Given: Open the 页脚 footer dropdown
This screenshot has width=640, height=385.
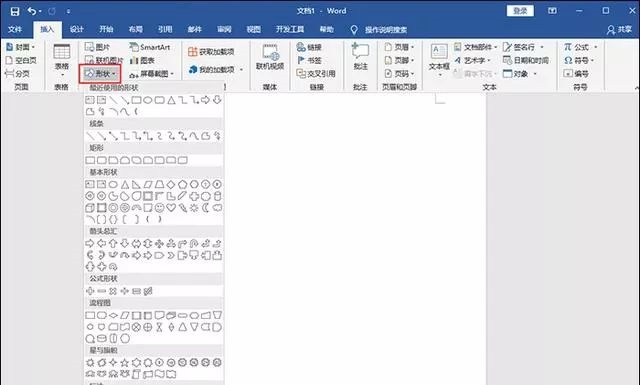Looking at the screenshot, I should point(399,60).
